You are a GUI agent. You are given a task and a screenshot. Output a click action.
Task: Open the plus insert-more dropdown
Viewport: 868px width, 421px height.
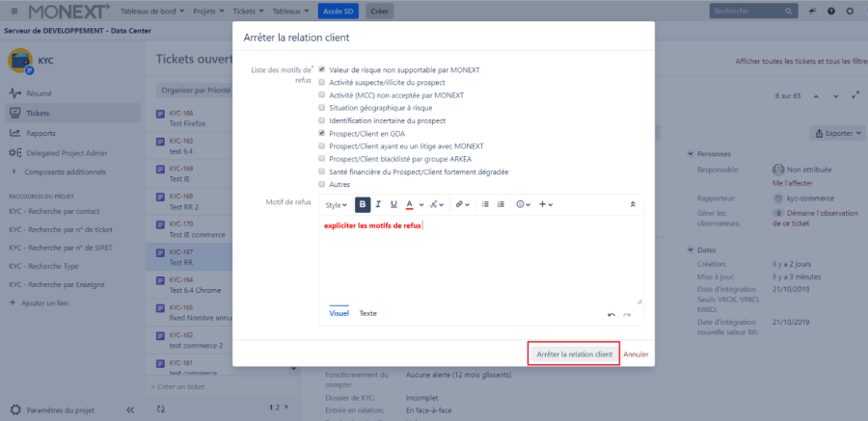546,204
